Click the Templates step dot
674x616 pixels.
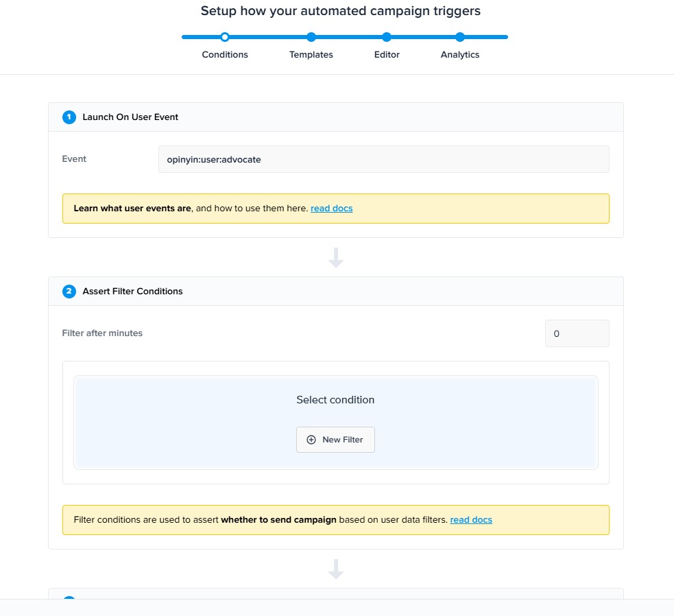coord(311,37)
